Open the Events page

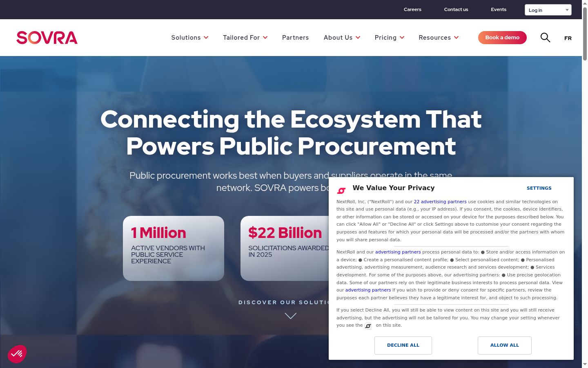coord(499,9)
